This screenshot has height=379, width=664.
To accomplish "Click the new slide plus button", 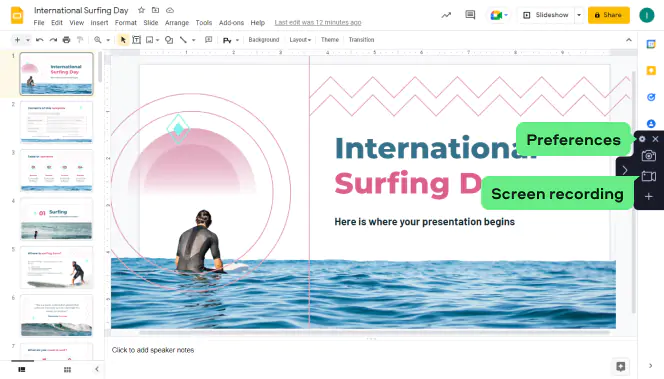I will 17,40.
